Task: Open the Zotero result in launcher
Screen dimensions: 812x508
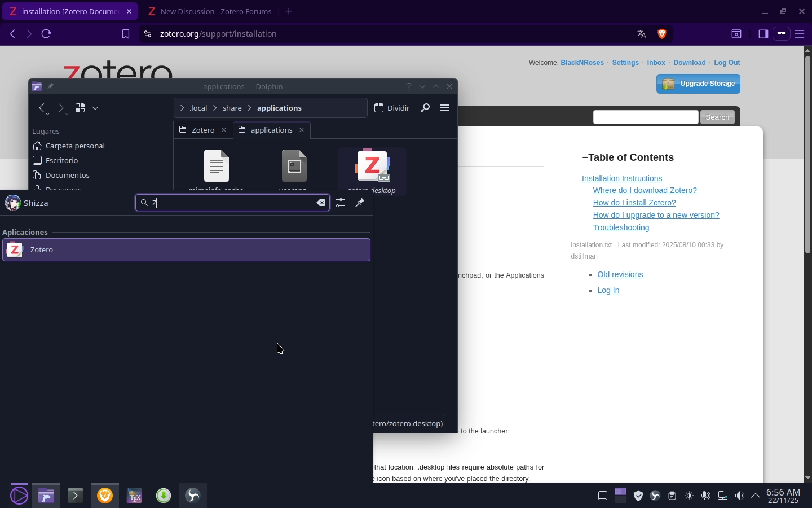Action: [x=186, y=250]
